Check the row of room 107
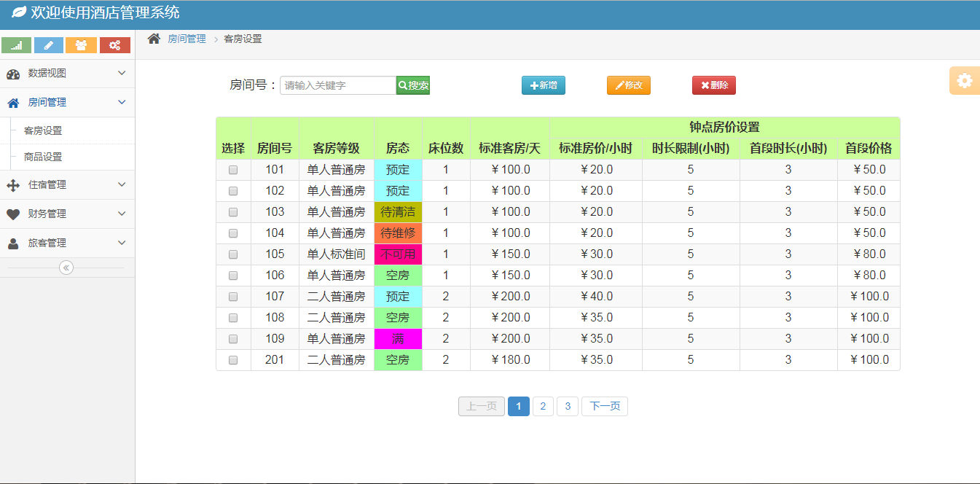This screenshot has height=484, width=980. pos(233,297)
